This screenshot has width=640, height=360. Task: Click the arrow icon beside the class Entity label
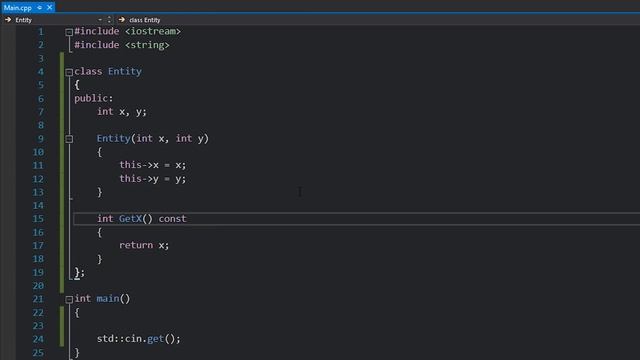(x=122, y=20)
